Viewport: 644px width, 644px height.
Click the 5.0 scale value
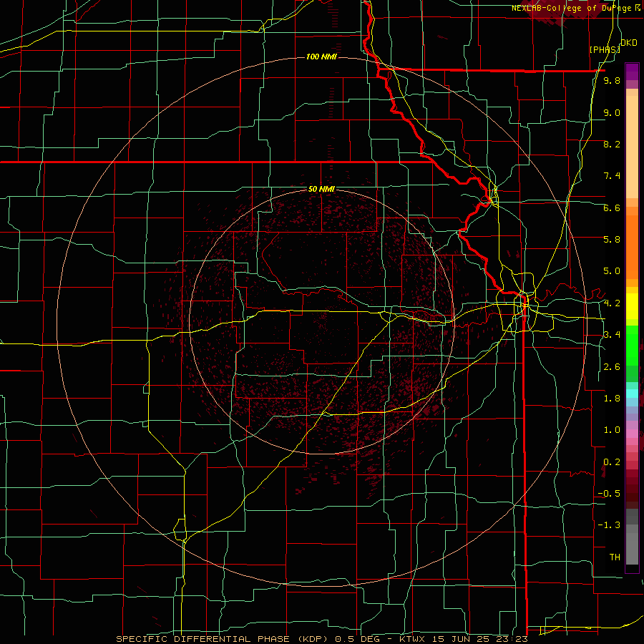point(612,271)
